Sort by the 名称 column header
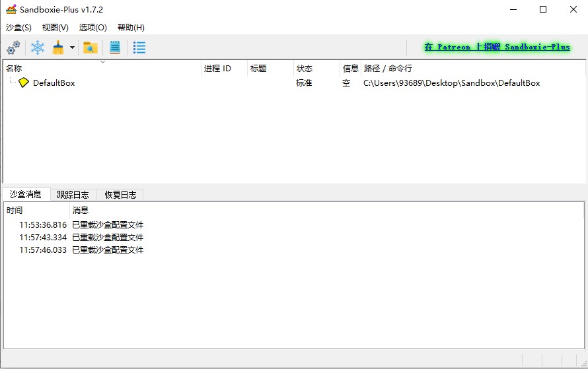 coord(102,69)
